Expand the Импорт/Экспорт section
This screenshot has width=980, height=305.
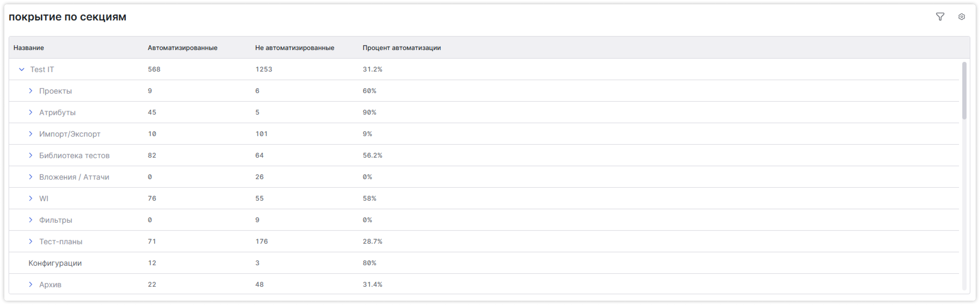point(30,134)
